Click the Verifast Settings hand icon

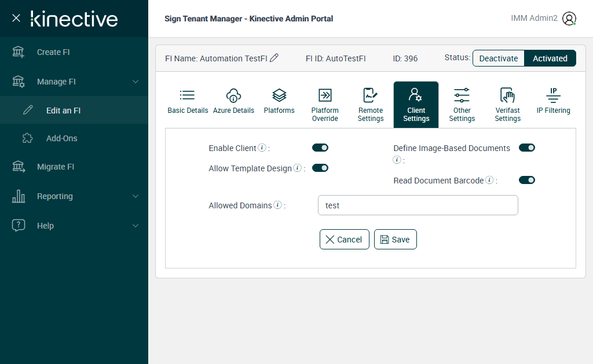[507, 95]
